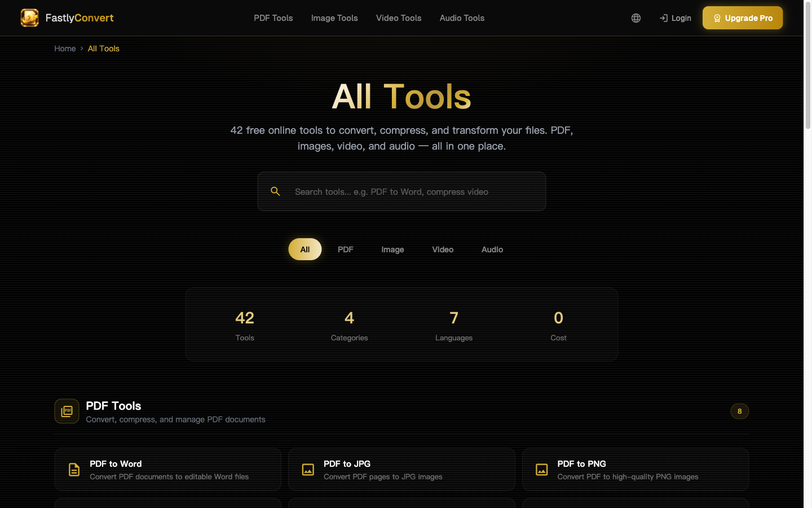Open the PDF to PNG tool card
812x508 pixels.
(636, 470)
